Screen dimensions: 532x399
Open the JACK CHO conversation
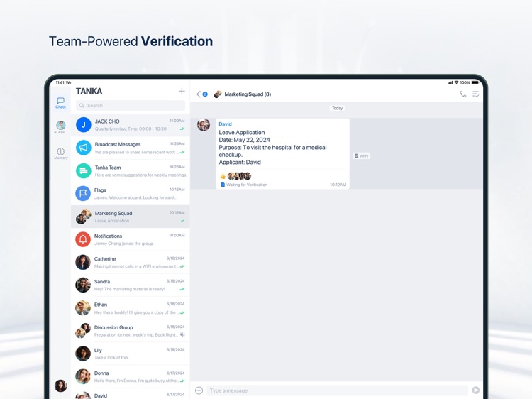[x=131, y=125]
